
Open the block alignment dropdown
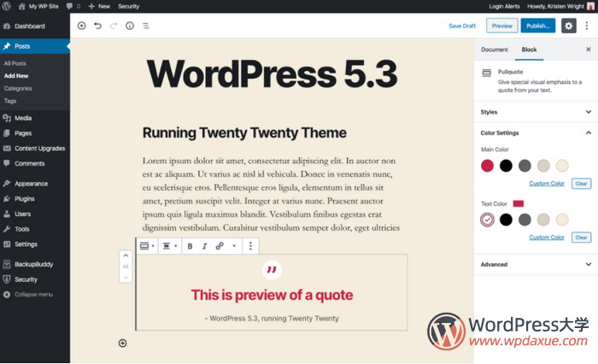tap(170, 246)
